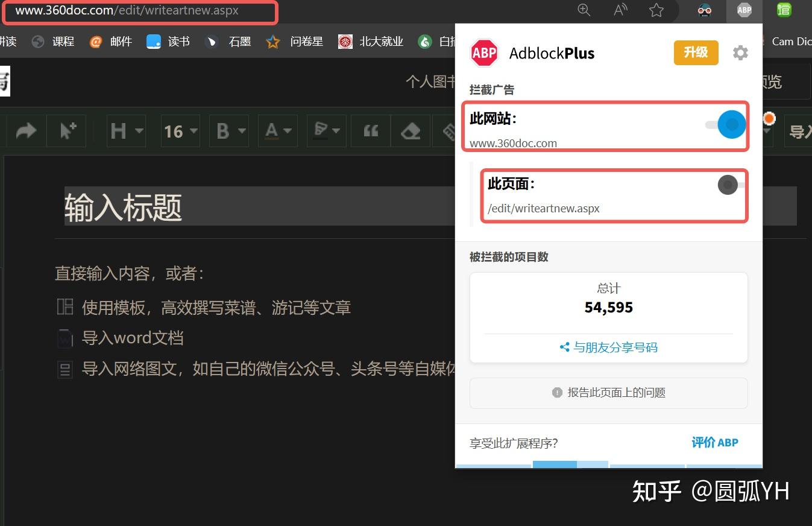The image size is (812, 526).
Task: Expand the highlight color dropdown
Action: 326,130
